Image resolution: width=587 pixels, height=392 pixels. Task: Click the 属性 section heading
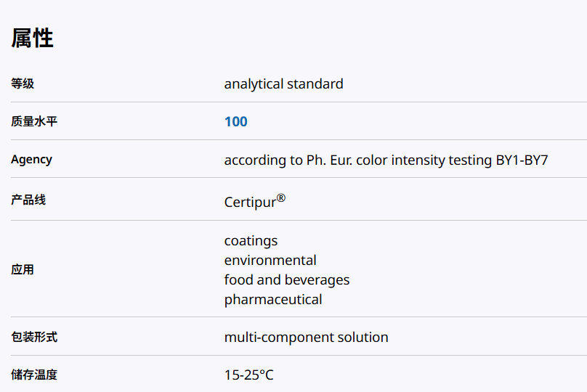[x=32, y=38]
